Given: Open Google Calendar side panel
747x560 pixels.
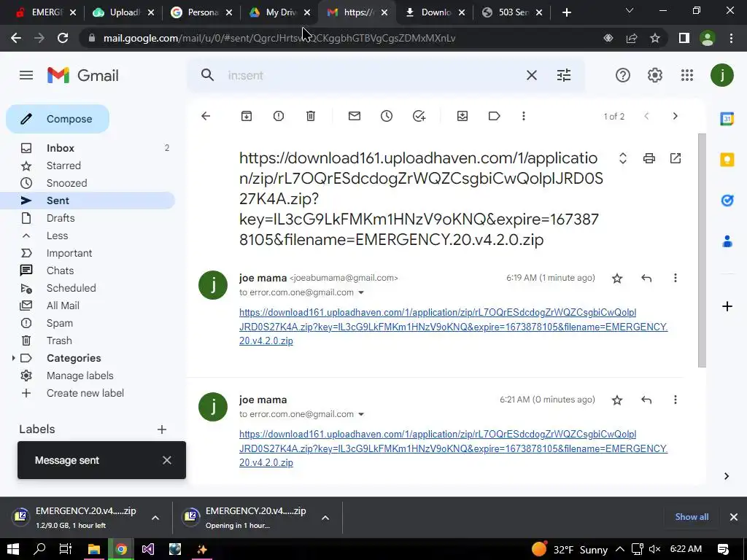Looking at the screenshot, I should point(727,119).
